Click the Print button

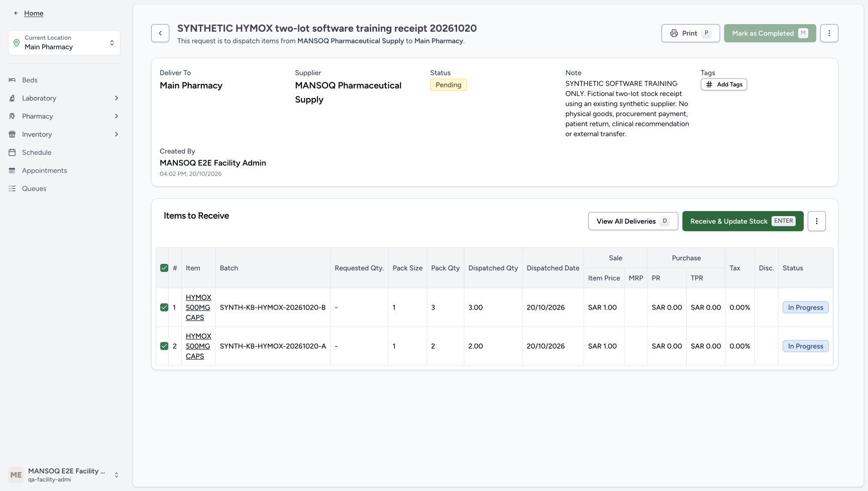click(x=691, y=33)
